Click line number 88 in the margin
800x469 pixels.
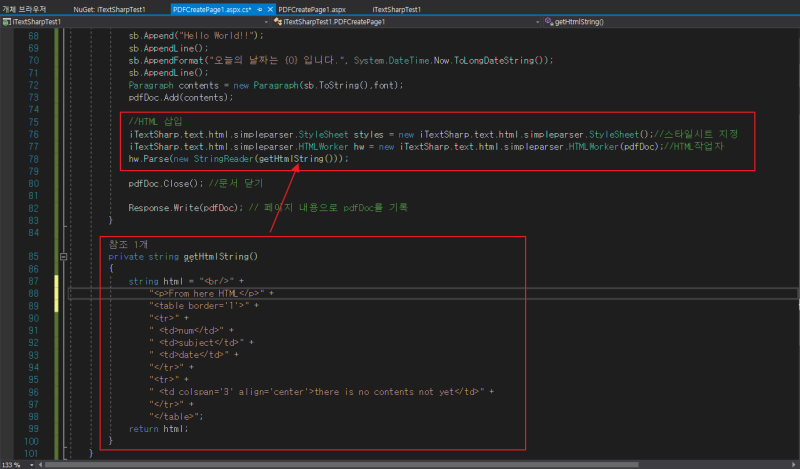pyautogui.click(x=33, y=294)
